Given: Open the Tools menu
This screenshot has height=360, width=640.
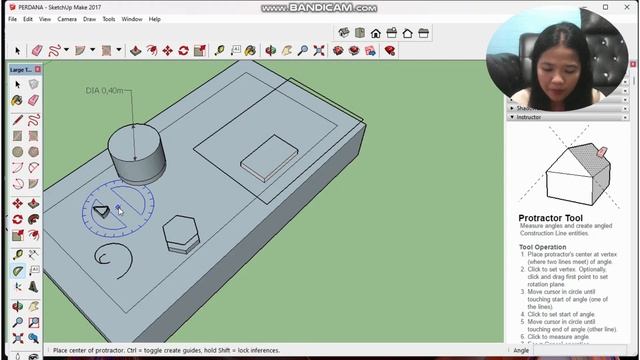Looking at the screenshot, I should coord(109,19).
